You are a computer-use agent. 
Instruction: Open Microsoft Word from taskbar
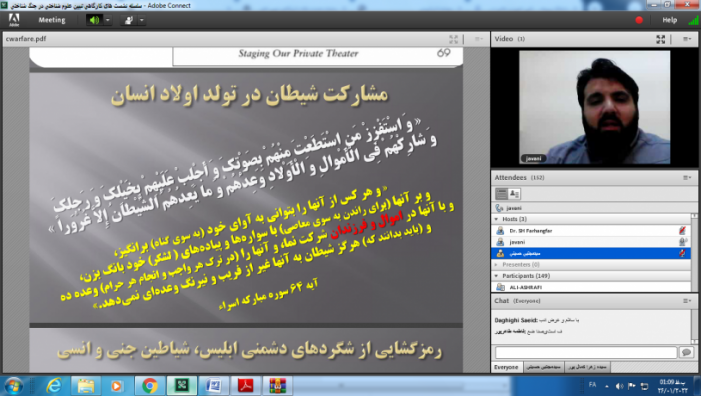[x=214, y=385]
